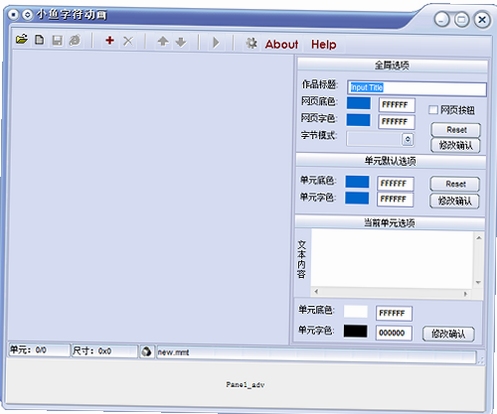Pick the default 单元字色 blue swatch
This screenshot has height=414, width=497.
[357, 198]
